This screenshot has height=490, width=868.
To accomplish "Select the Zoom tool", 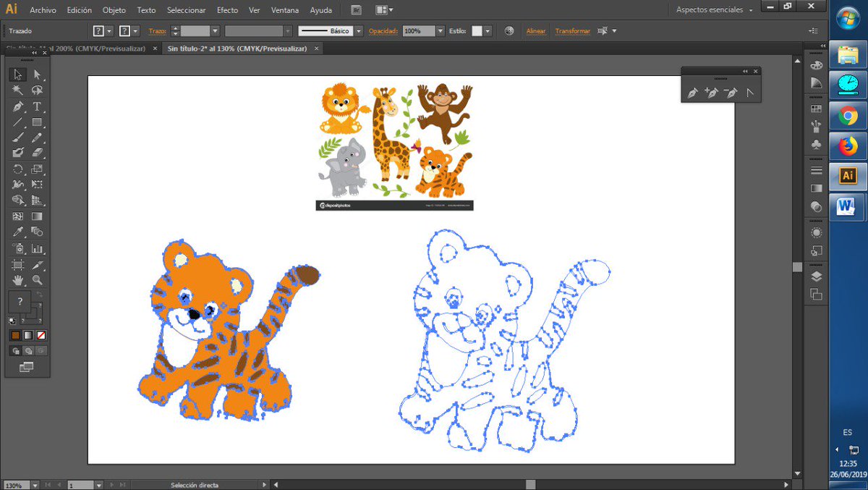I will (37, 279).
